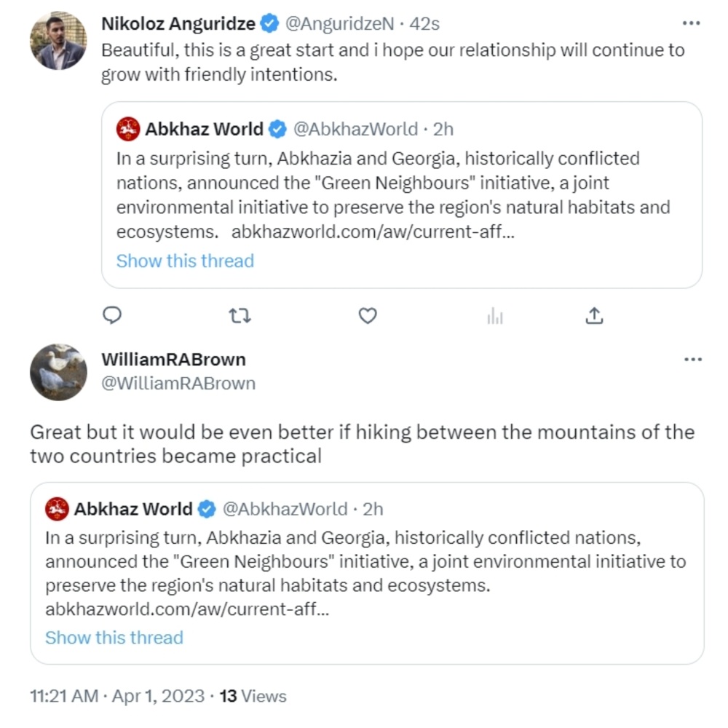Open WilliamRABrown's duck avatar
The height and width of the screenshot is (728, 728).
(x=58, y=372)
